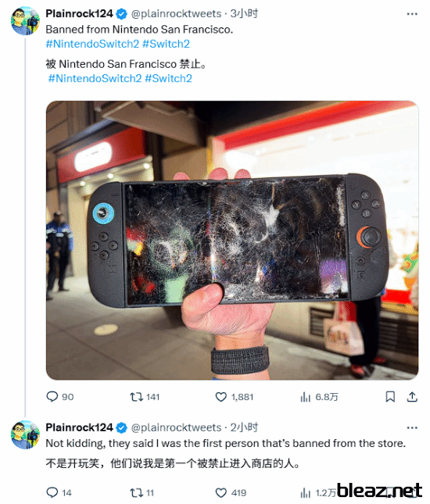Screen dimensions: 430x504
Task: Open the more options menu on second tweet
Action: tap(412, 427)
